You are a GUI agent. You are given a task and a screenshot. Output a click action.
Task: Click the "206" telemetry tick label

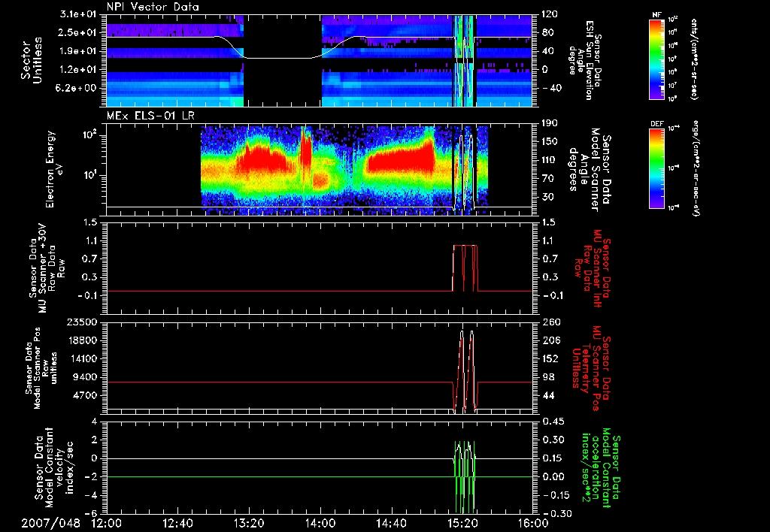550,340
